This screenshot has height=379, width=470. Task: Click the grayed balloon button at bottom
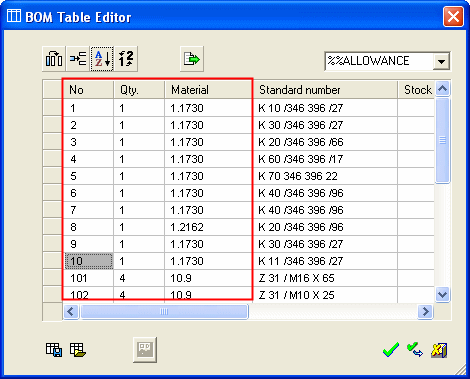click(x=145, y=350)
